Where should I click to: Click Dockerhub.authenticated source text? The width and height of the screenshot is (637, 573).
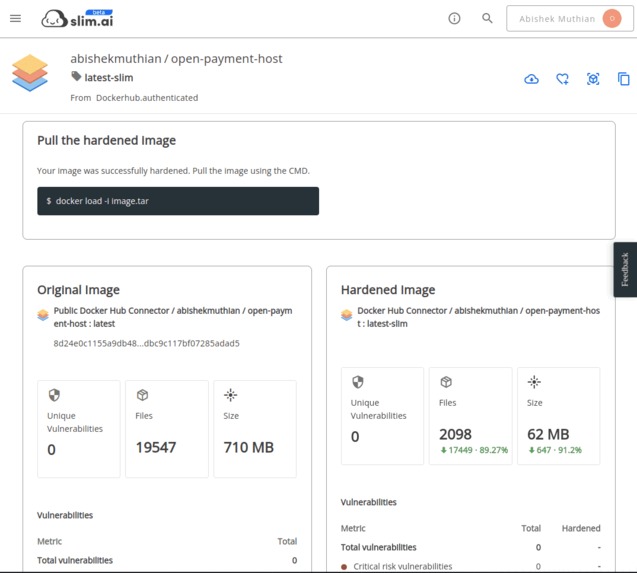tap(147, 98)
